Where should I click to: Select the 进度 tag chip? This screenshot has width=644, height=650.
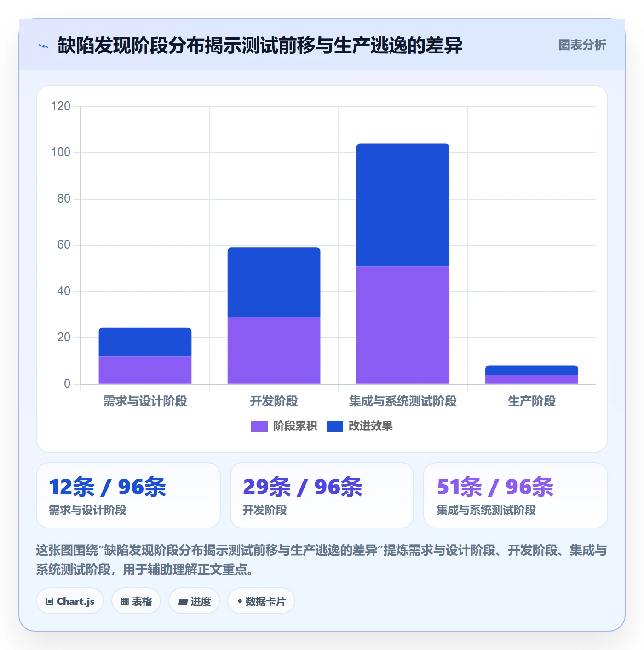tap(194, 601)
